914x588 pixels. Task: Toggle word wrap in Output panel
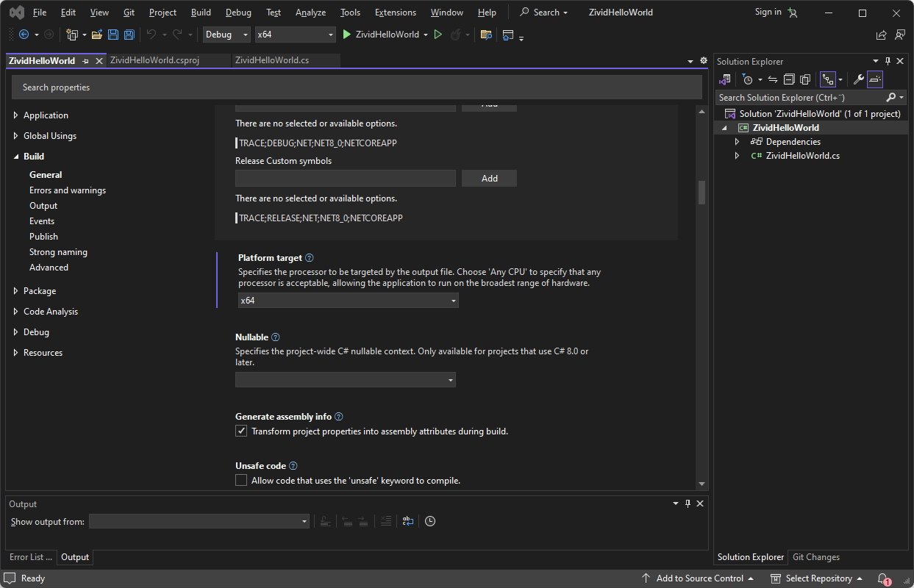[407, 521]
